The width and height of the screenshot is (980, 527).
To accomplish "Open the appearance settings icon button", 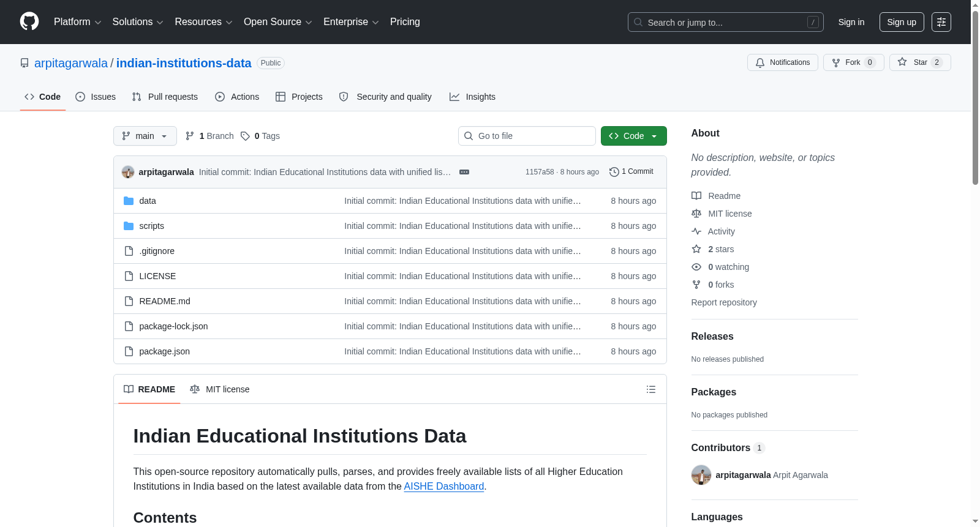I will pyautogui.click(x=941, y=22).
